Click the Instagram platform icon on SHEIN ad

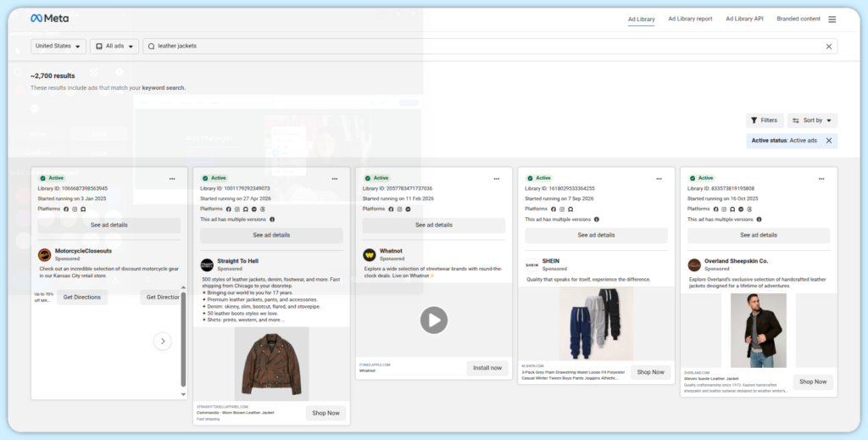(x=562, y=209)
